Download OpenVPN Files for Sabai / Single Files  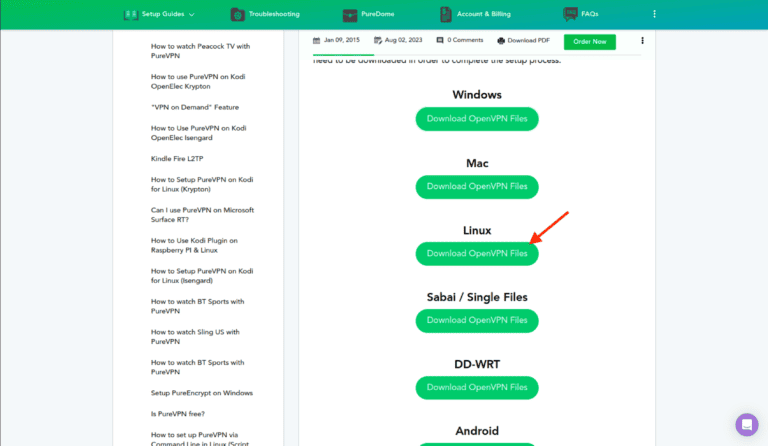477,321
